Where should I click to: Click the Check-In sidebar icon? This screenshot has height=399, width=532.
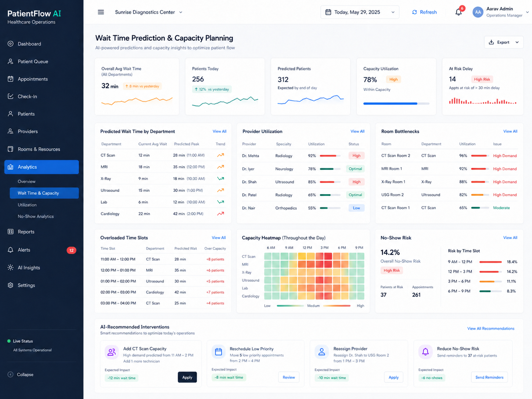pos(11,96)
